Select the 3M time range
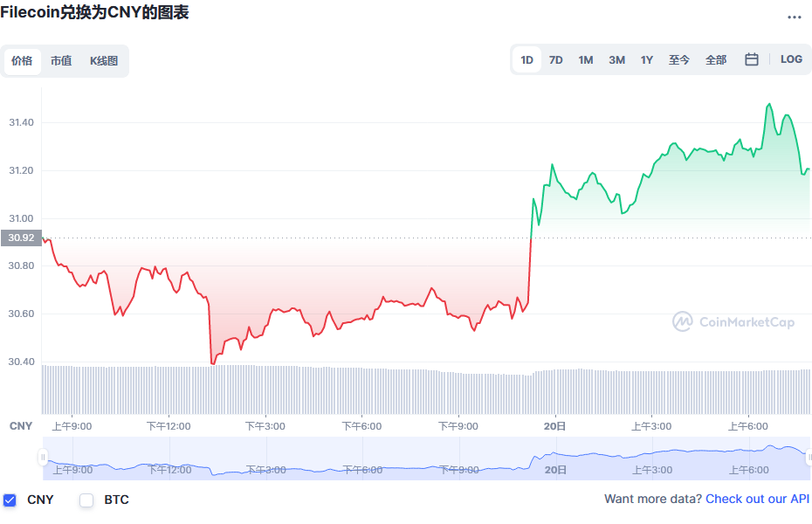Image resolution: width=812 pixels, height=524 pixels. [616, 60]
